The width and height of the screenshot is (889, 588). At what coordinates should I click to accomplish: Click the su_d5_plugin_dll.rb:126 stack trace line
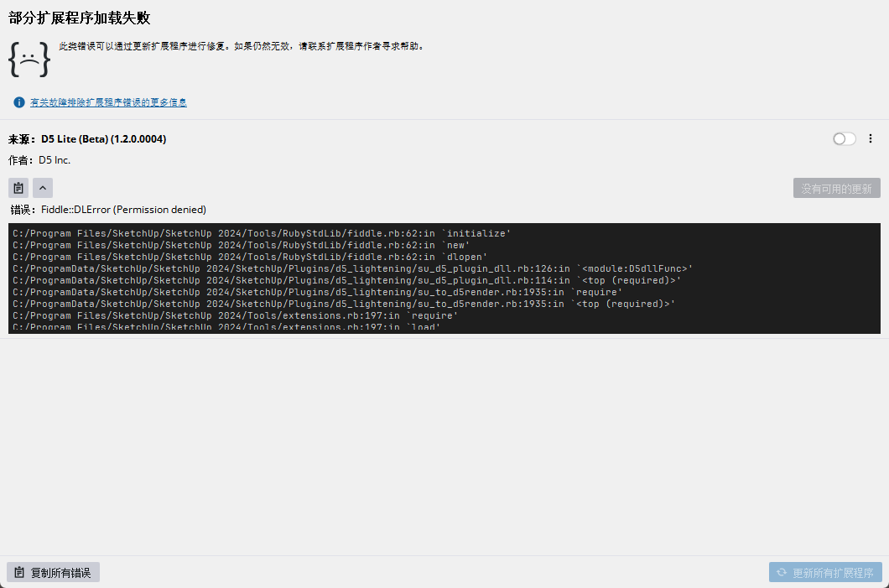point(352,268)
